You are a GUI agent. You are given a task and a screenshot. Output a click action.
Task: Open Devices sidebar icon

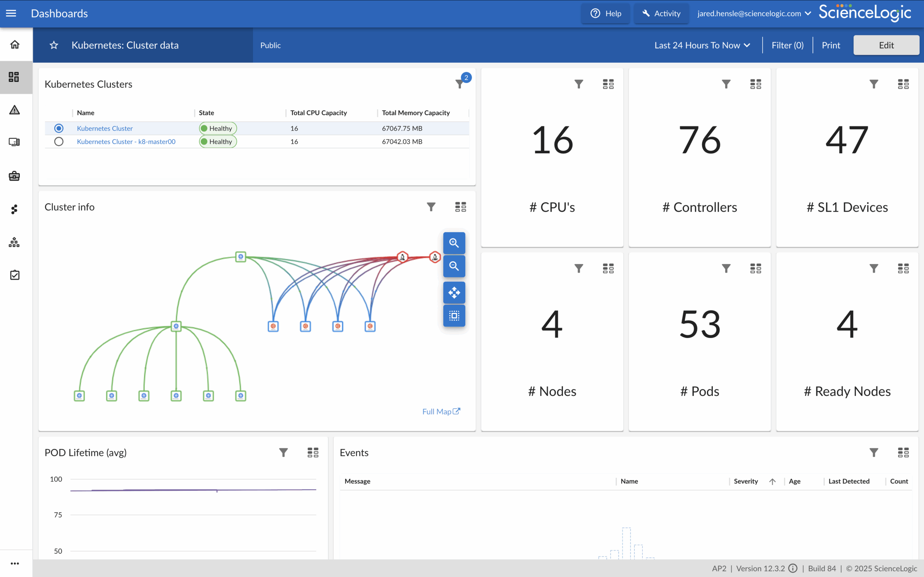pyautogui.click(x=14, y=142)
